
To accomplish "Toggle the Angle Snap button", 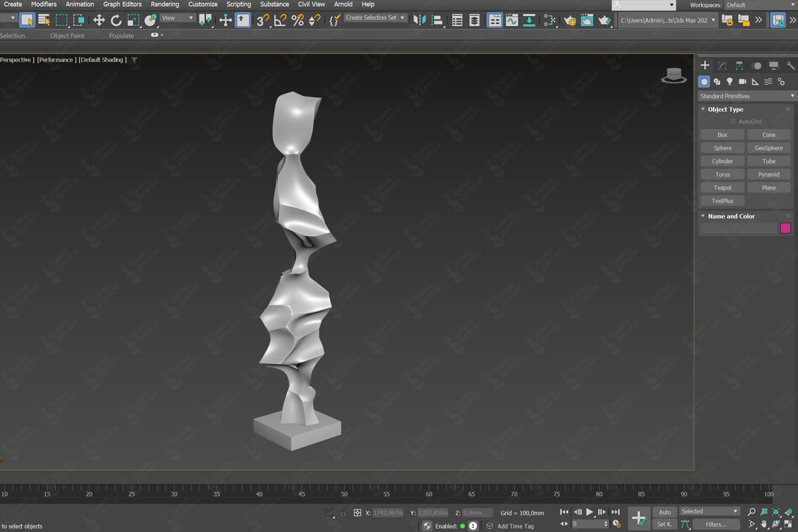I will click(x=280, y=20).
